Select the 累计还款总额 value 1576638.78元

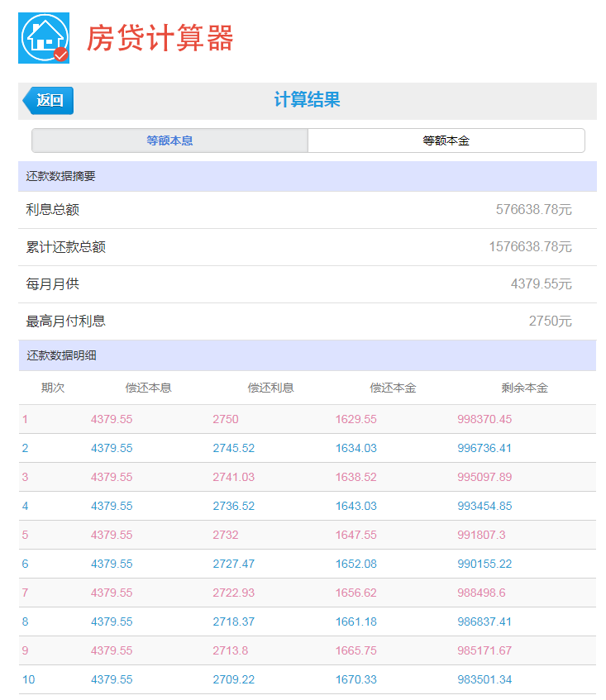click(530, 247)
